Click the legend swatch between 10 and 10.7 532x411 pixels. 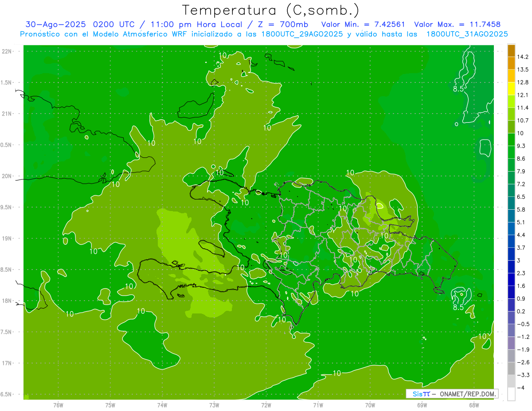tap(511, 126)
